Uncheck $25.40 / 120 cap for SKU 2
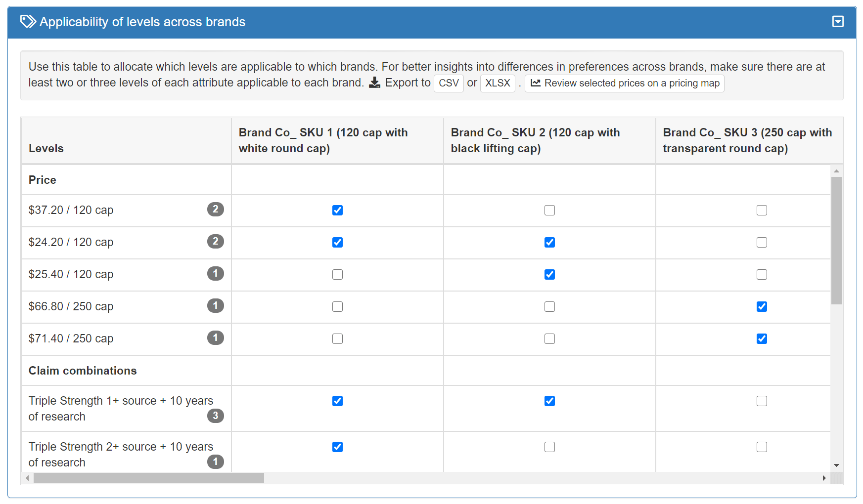Viewport: 863px width, 504px height. (x=549, y=274)
